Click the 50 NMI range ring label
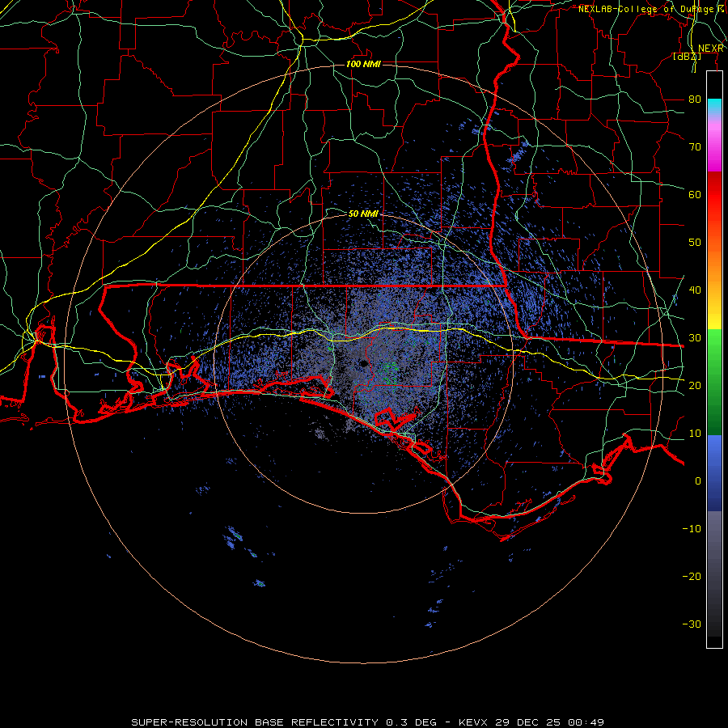This screenshot has height=728, width=728. 363,214
